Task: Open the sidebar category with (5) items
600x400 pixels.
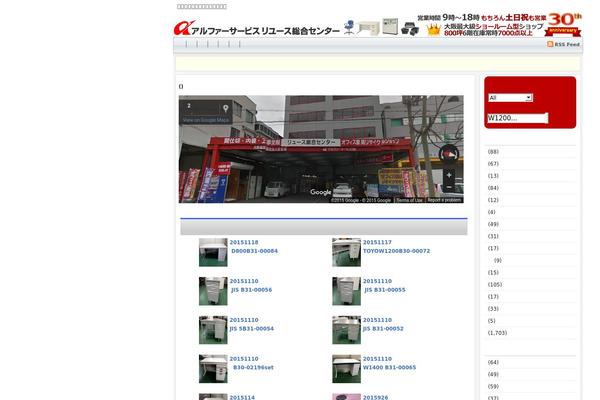Action: point(492,321)
